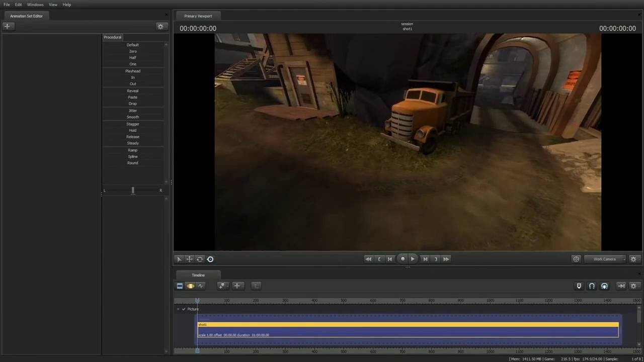
Task: Open the Edit menu
Action: (x=18, y=5)
